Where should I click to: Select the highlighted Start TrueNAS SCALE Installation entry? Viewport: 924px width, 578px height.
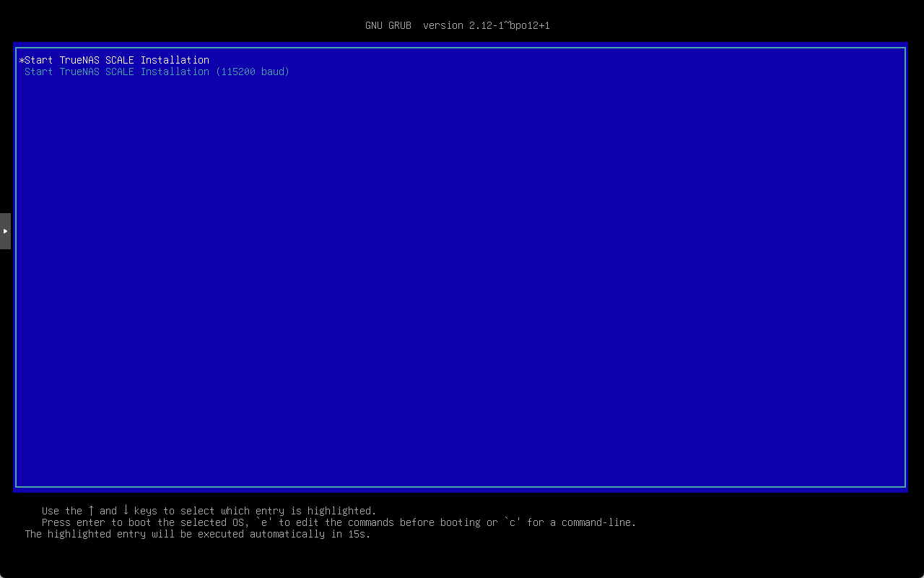[x=117, y=60]
